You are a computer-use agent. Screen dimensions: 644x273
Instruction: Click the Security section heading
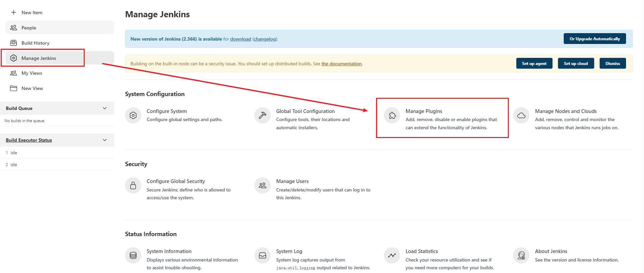(136, 164)
